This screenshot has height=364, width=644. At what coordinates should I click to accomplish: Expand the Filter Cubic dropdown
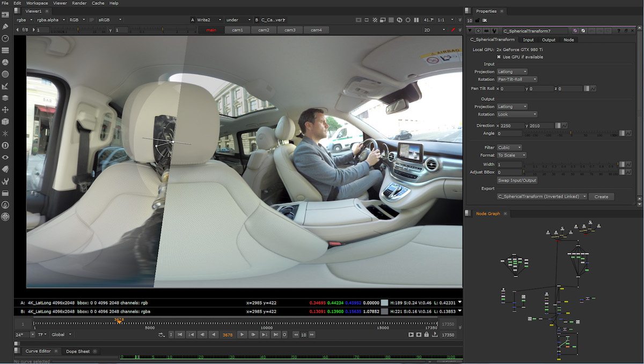coord(509,147)
